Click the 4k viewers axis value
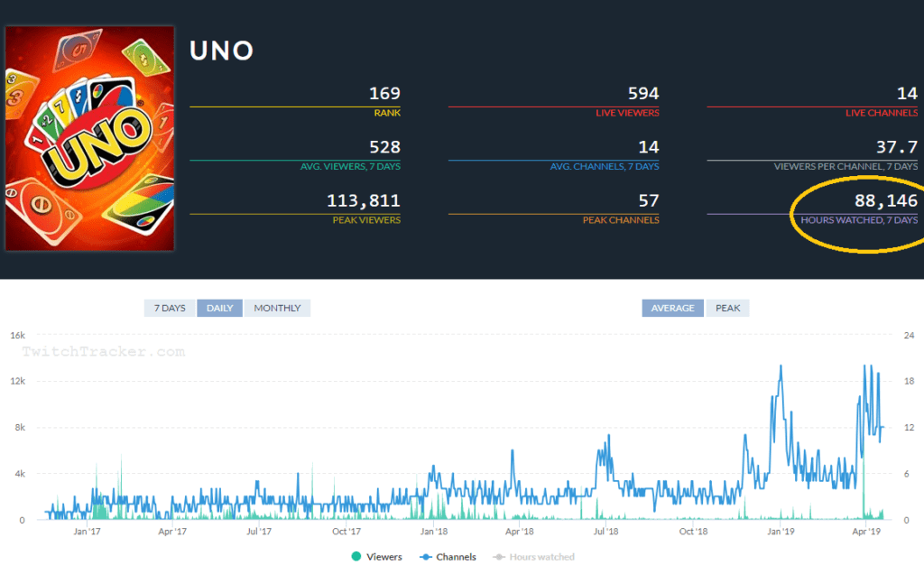Image resolution: width=924 pixels, height=565 pixels. (20, 474)
